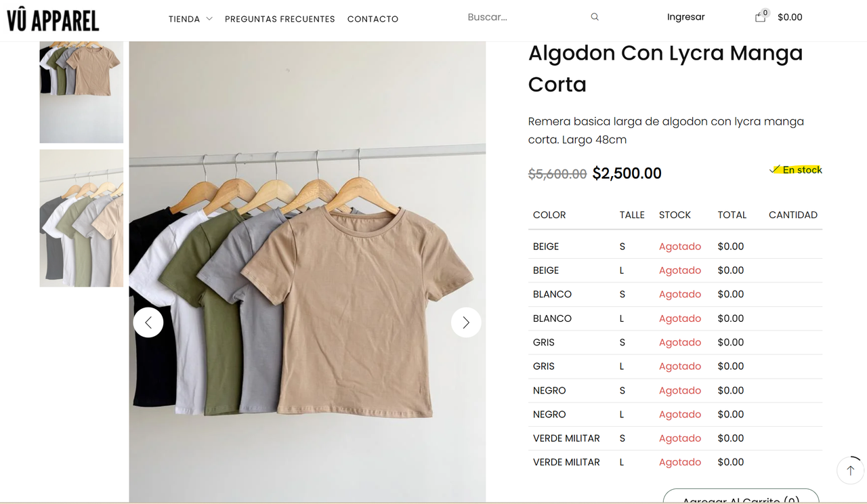The height and width of the screenshot is (504, 867).
Task: Select the BEIGE size S row
Action: point(675,247)
